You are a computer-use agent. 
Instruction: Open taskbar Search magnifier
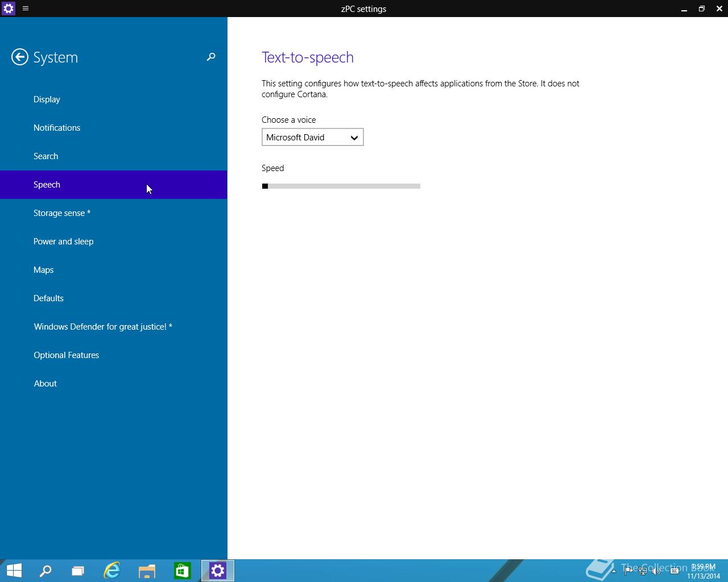45,571
